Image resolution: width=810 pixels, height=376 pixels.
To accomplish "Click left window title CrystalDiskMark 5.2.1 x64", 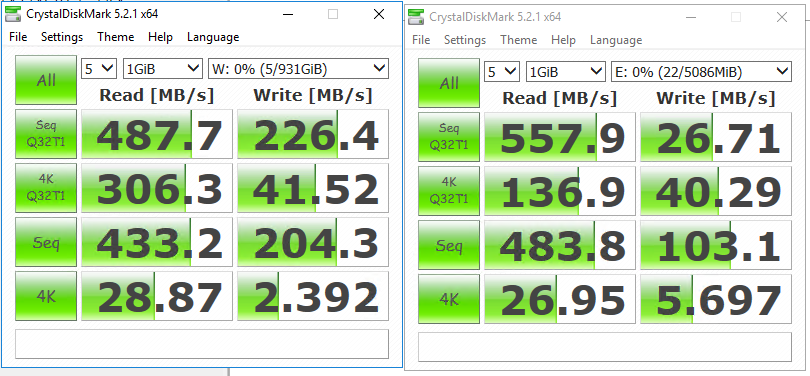I will (92, 14).
